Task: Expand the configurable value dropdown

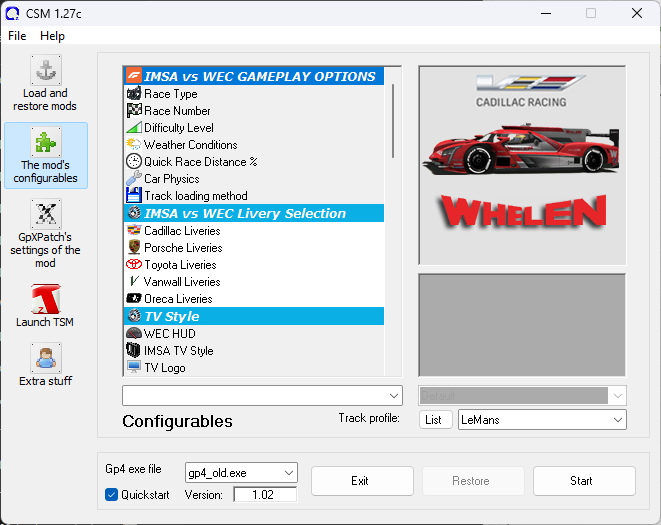Action: (394, 396)
